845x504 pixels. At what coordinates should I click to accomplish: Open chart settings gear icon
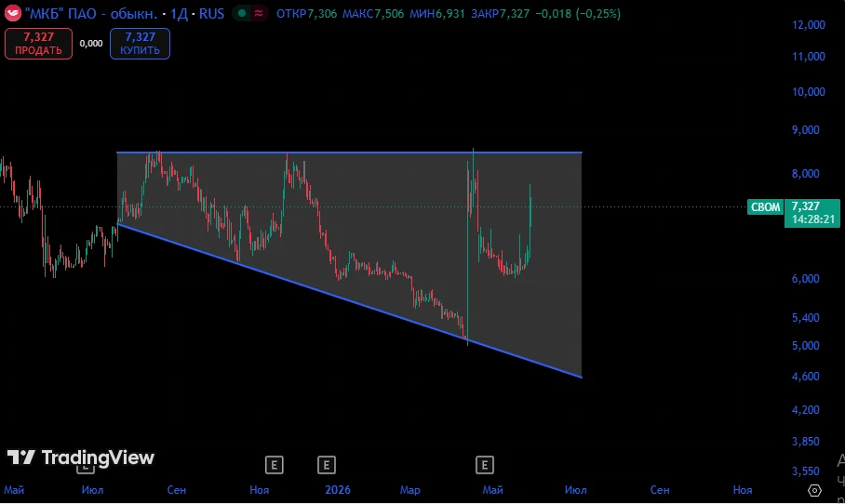814,491
